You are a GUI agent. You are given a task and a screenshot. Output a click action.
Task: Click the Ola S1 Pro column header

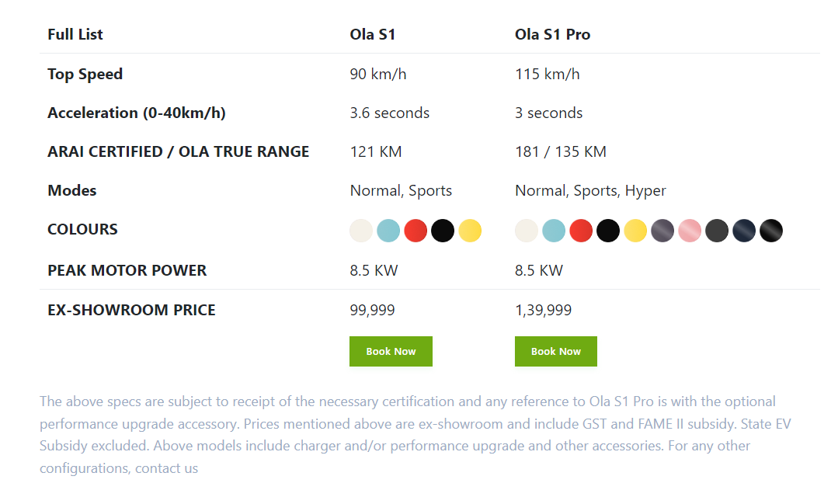[552, 34]
